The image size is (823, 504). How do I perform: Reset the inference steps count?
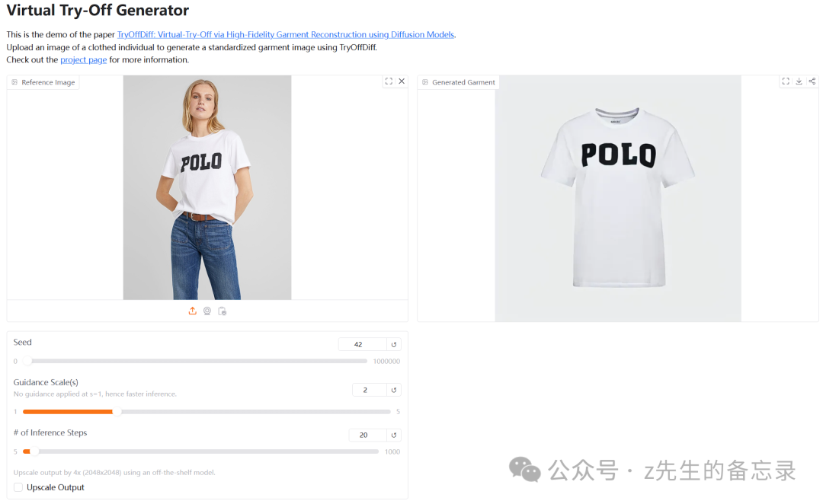[393, 435]
